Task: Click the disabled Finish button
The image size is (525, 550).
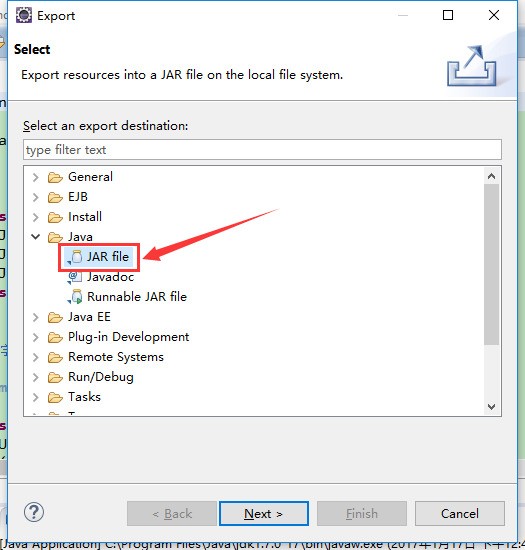Action: point(362,514)
